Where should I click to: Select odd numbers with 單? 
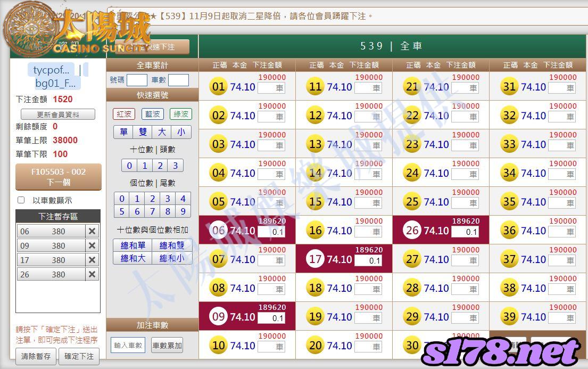click(x=123, y=132)
